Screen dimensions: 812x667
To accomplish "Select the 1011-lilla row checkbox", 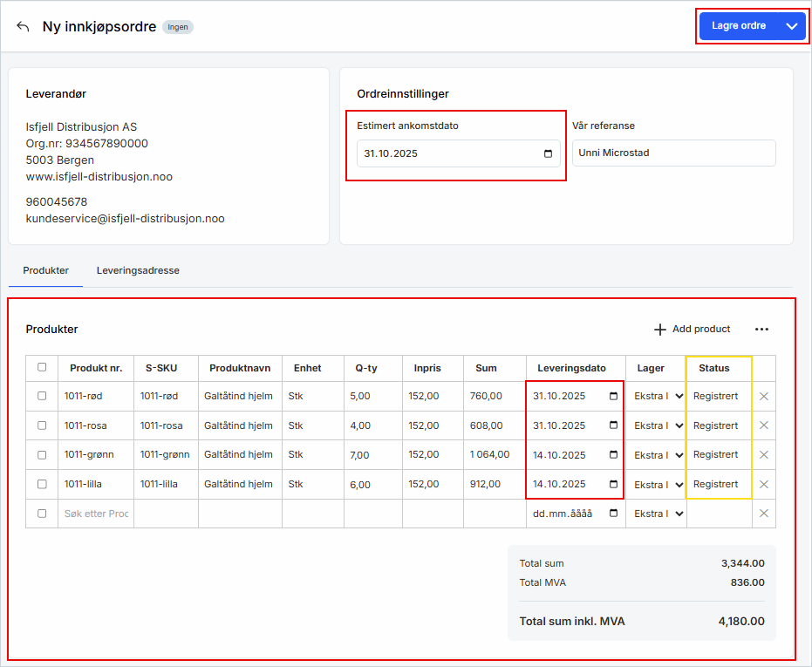I will (42, 485).
